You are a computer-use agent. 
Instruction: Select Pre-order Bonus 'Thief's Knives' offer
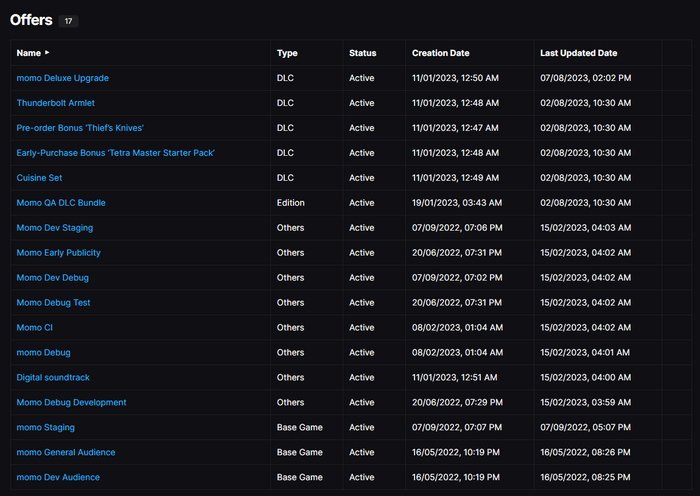80,128
